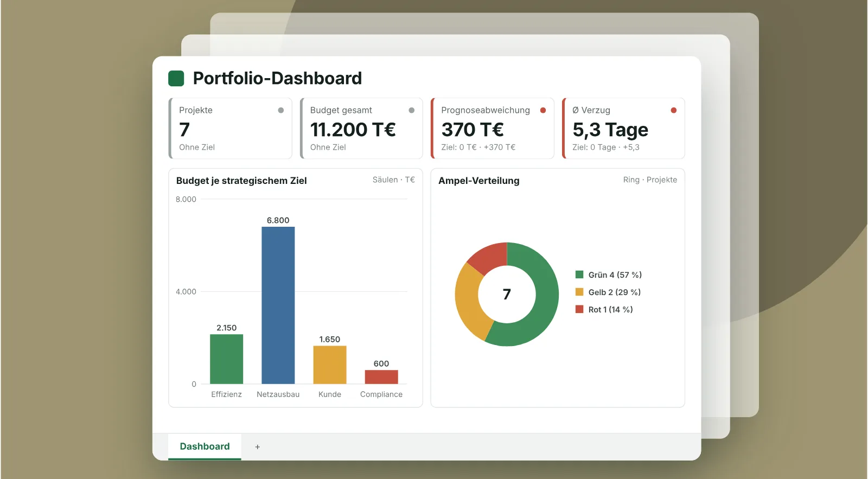
Task: Click the Säulen · T€ chart type label
Action: pos(394,180)
